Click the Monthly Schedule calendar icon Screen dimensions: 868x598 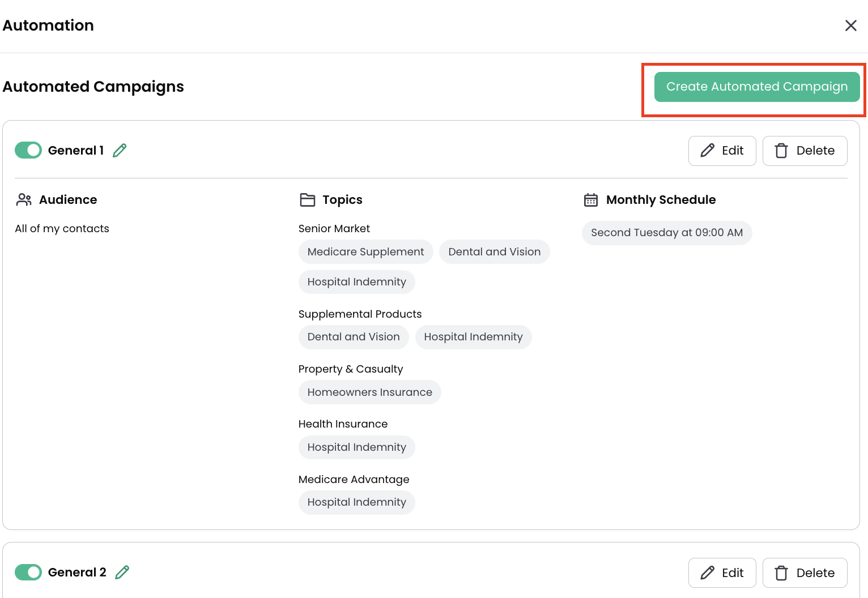(x=591, y=200)
